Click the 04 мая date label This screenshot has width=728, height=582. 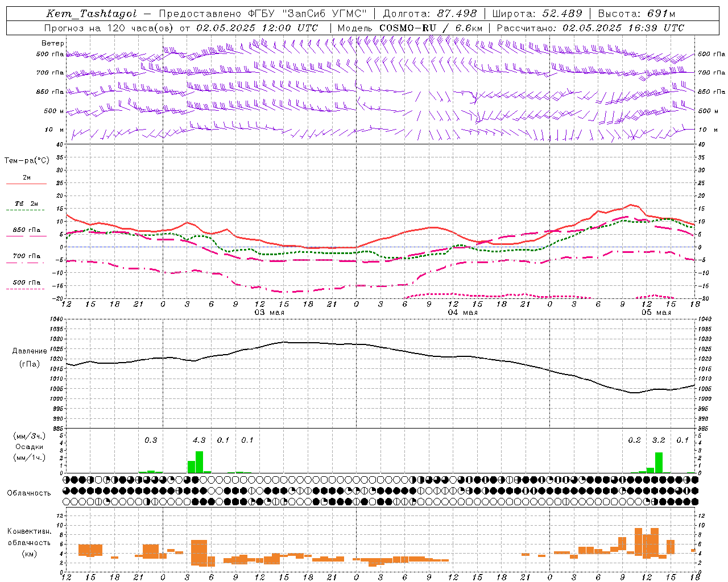click(463, 313)
